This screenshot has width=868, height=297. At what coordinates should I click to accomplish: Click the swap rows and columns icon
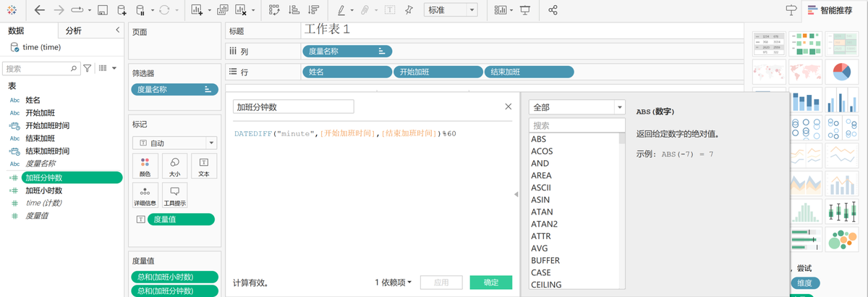coord(274,10)
